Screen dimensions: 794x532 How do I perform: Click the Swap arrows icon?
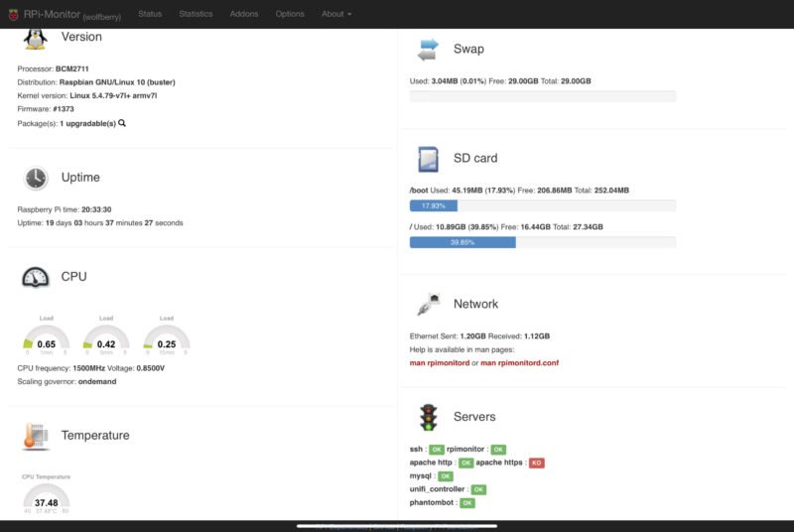[428, 50]
